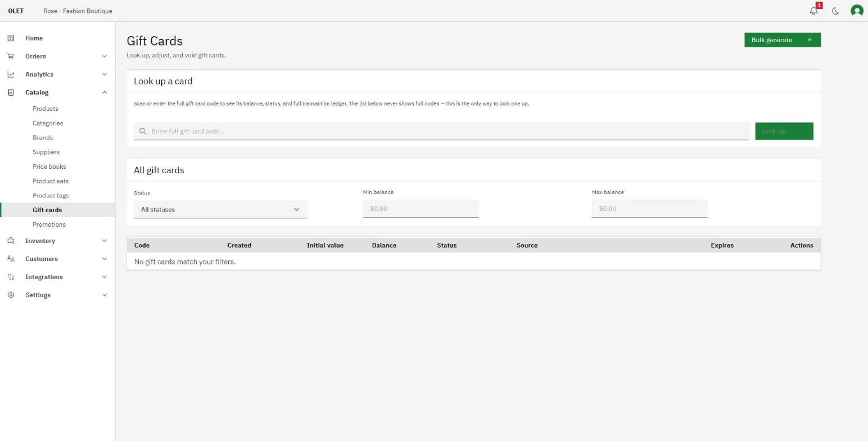
Task: Expand the Orders menu chevron
Action: point(104,56)
